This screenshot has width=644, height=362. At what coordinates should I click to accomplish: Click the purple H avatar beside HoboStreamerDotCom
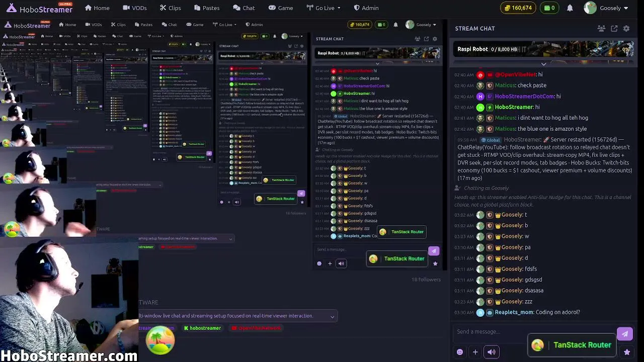point(480,97)
